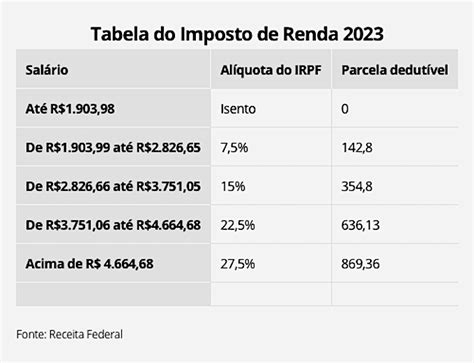The image size is (474, 363).
Task: Select the R$2.826,66 até R$3.751,05 row
Action: pos(237,186)
